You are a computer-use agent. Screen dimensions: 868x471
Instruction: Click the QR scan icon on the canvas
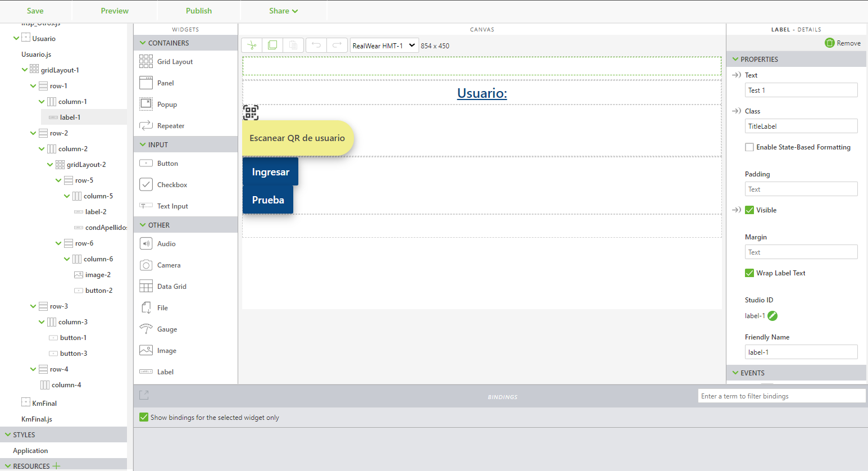250,112
